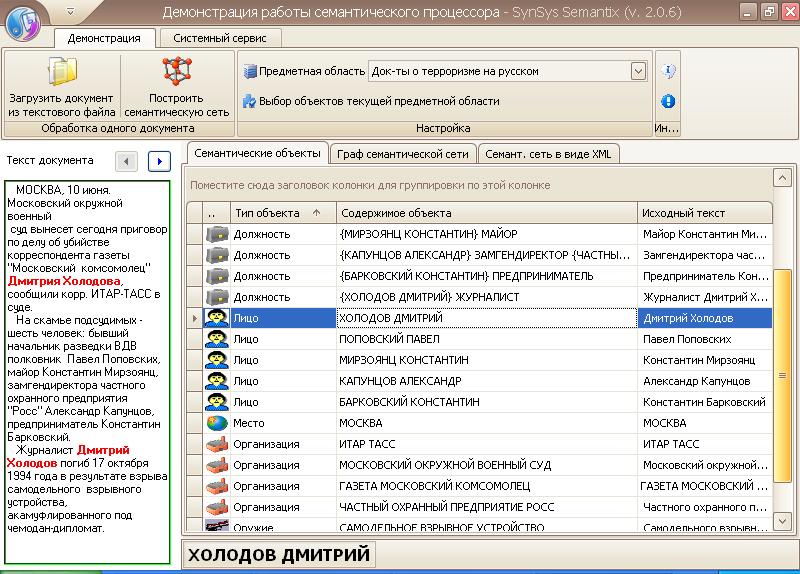Click factory icon of ЧАСТНЫЙ ОХРАННЫЙ ПРЕДПРИЯТИЕ РОСС row

(x=217, y=507)
